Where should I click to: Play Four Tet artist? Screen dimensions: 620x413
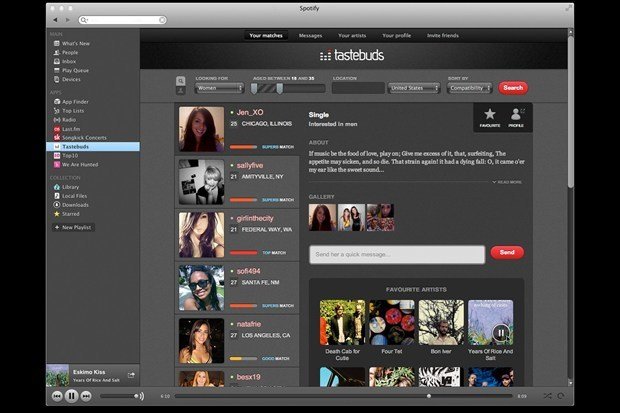392,322
